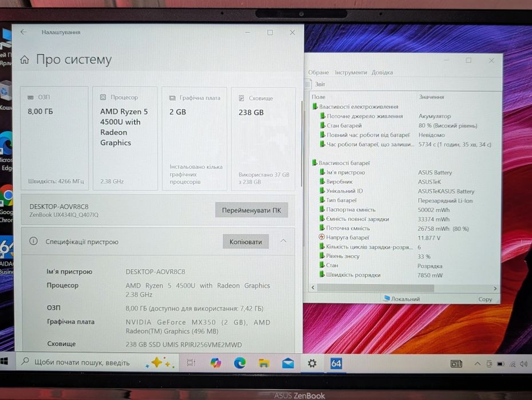Click the battery icon in system tray
The height and width of the screenshot is (400, 532).
coord(501,364)
